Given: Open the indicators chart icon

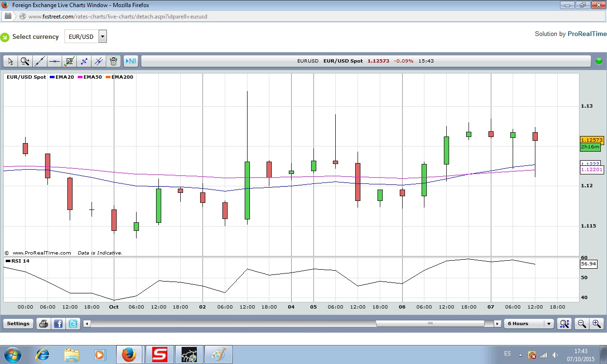Looking at the screenshot, I should [x=69, y=61].
